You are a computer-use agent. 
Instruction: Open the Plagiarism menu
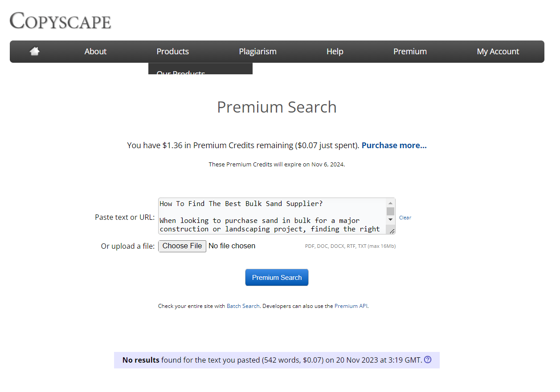pos(258,52)
